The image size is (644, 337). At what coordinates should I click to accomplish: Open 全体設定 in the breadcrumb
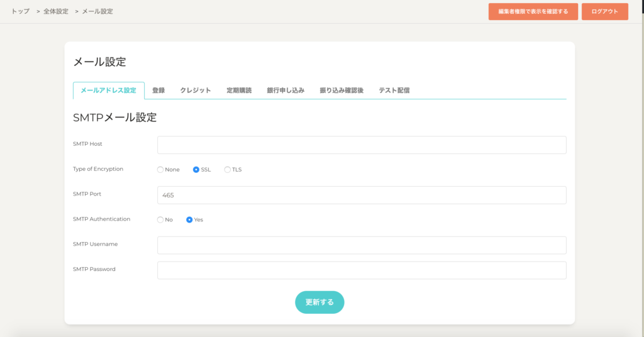56,11
